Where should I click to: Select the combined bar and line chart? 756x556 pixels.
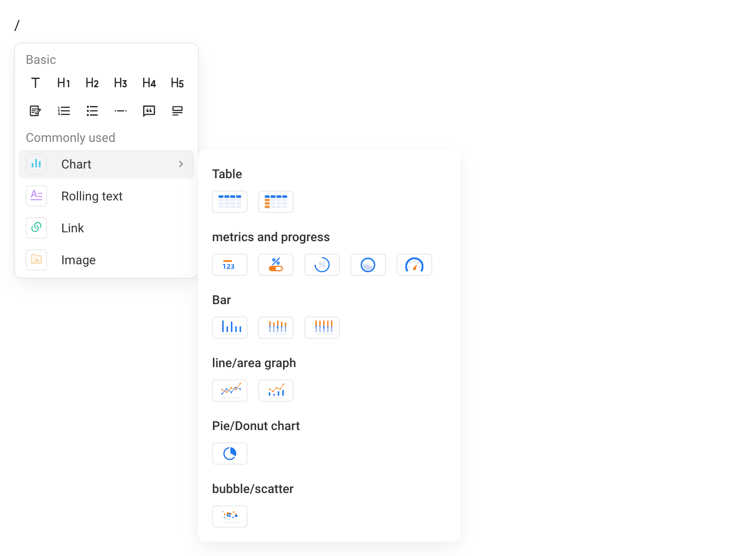click(276, 391)
